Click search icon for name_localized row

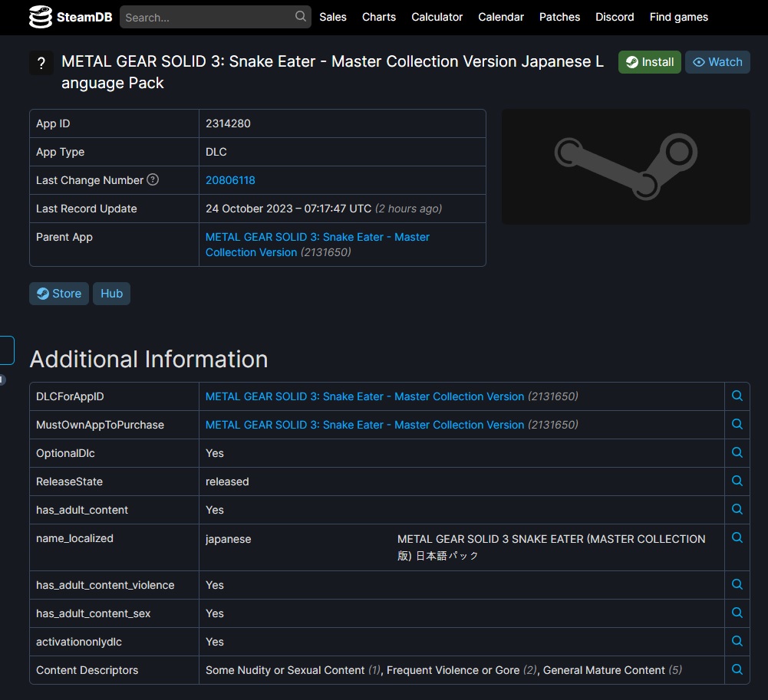(x=737, y=537)
